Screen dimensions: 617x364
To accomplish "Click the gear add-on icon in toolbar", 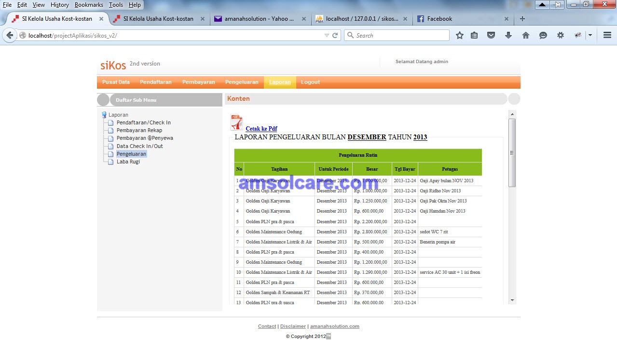I will 560,35.
